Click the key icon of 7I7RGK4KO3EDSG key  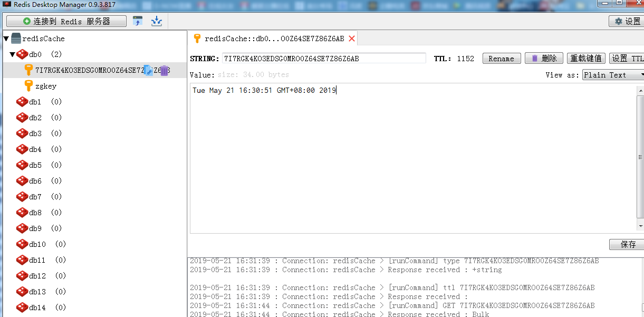(29, 70)
